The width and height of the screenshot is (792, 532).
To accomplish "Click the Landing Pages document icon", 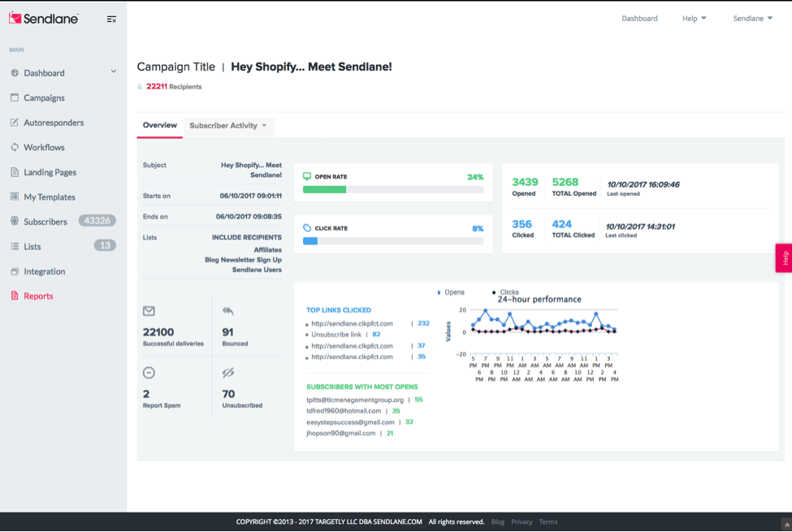I will tap(15, 171).
